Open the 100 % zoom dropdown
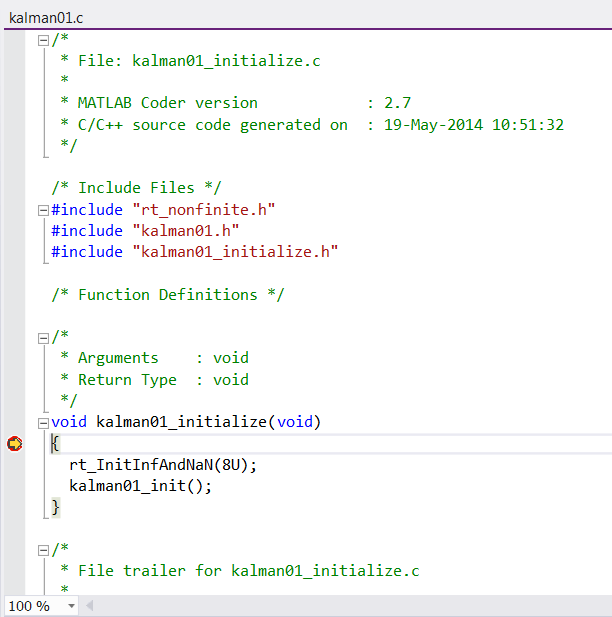 71,606
